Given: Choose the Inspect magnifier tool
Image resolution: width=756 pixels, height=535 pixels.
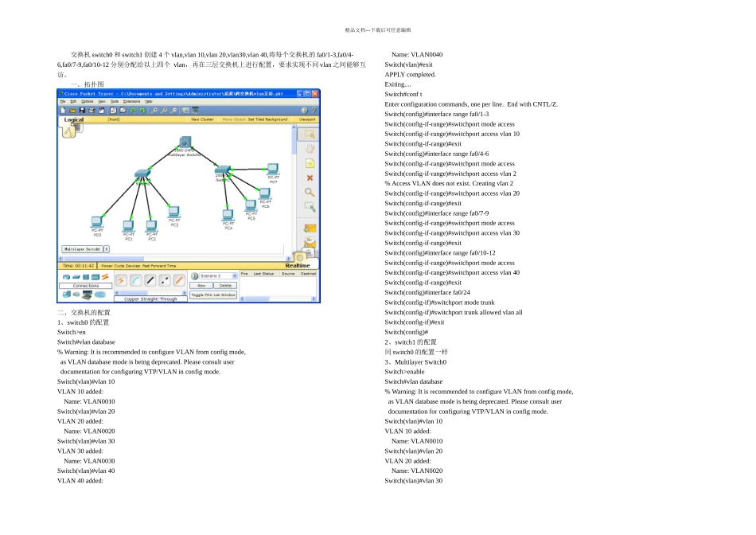Looking at the screenshot, I should coord(310,193).
